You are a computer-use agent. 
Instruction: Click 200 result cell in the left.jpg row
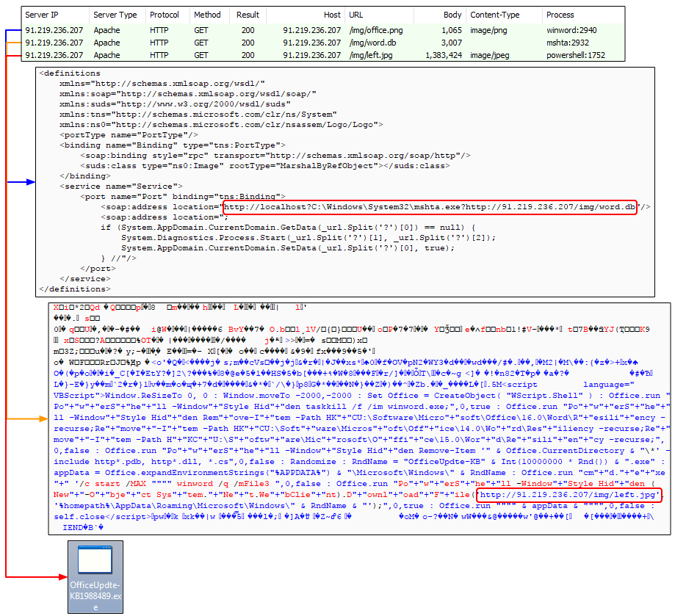248,55
